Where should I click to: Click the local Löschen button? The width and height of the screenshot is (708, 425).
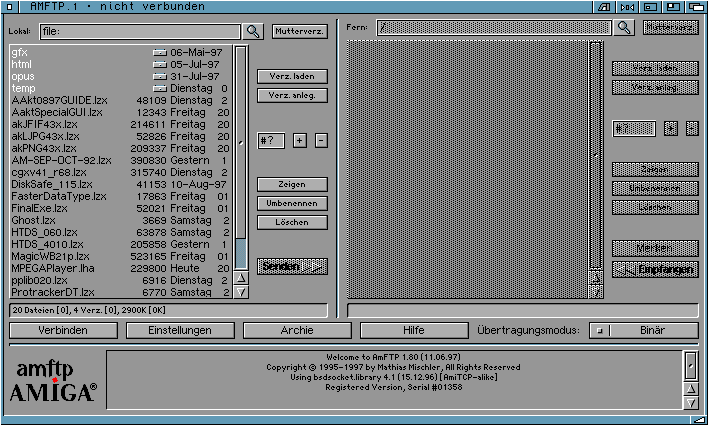pyautogui.click(x=292, y=222)
